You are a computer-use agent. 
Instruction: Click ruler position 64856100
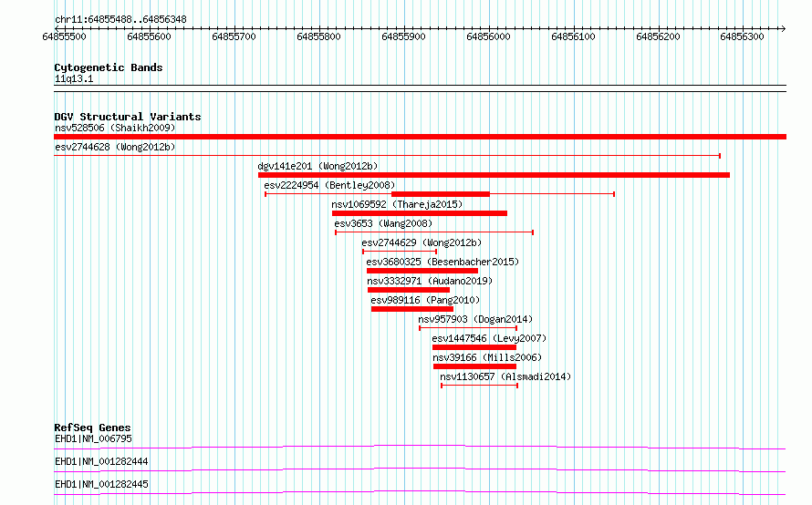[x=573, y=36]
